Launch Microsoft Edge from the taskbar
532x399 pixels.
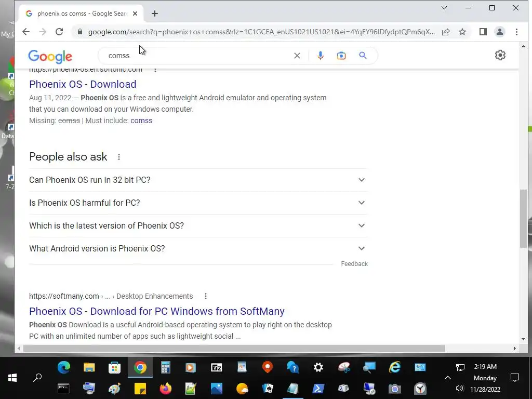click(64, 367)
